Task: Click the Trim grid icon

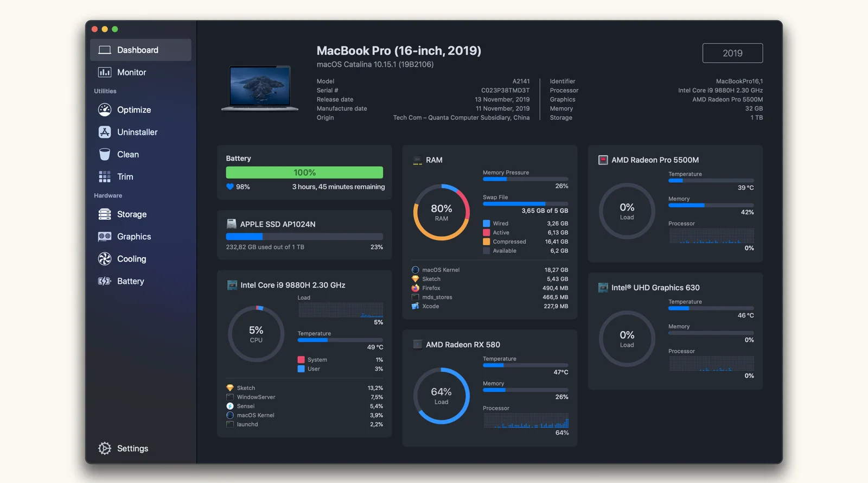Action: [x=105, y=176]
